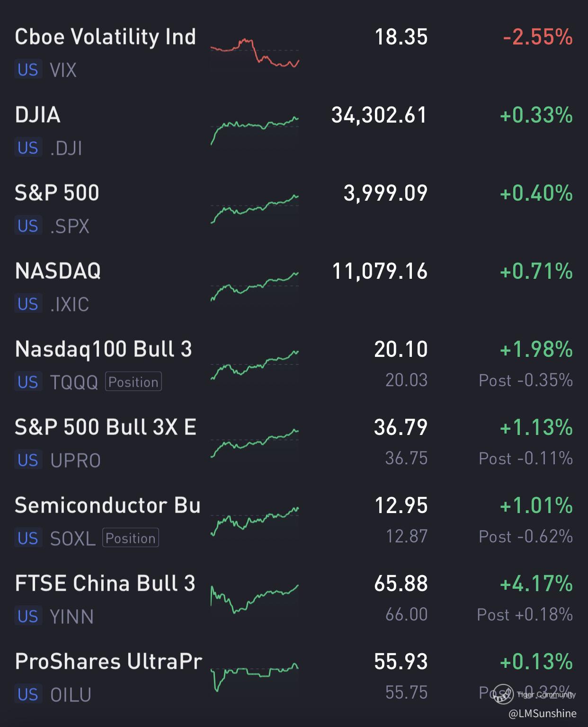The image size is (588, 727).
Task: Open the Semiconductor Bull sparkline chart
Action: 255,521
